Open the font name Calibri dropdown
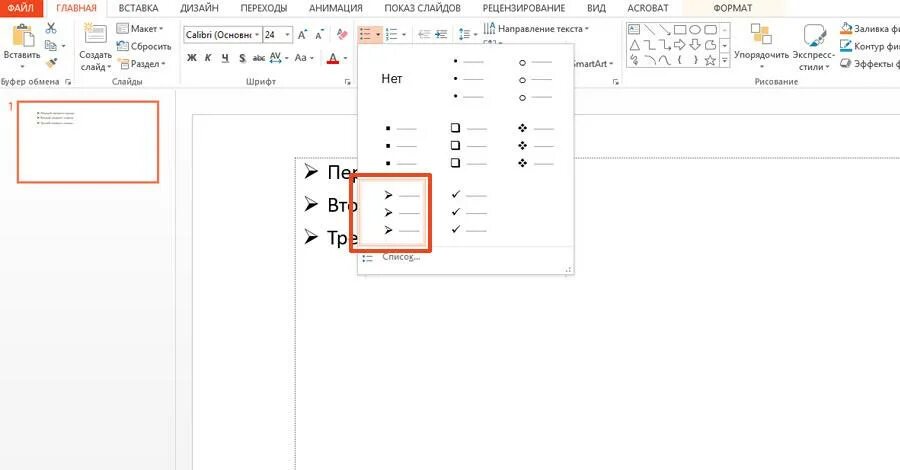Viewport: 900px width, 470px height. pos(257,35)
